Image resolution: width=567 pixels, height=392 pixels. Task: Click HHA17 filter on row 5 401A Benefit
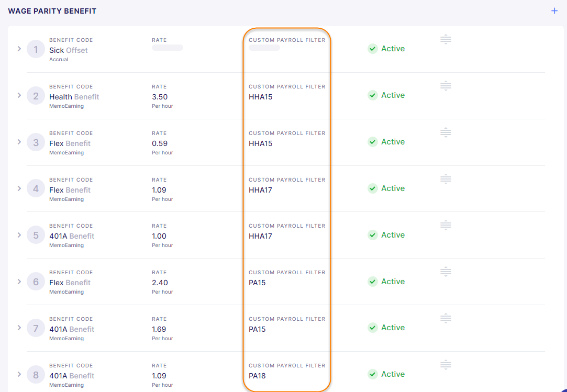point(260,236)
